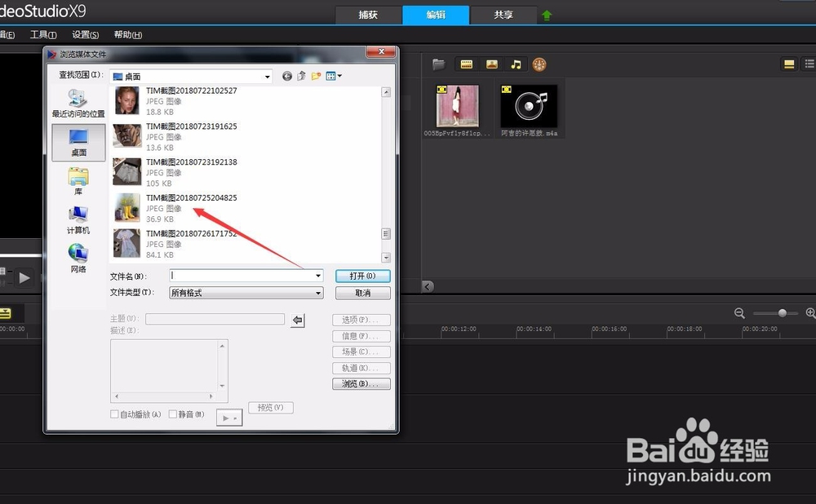Click 选项 options button

[x=361, y=320]
